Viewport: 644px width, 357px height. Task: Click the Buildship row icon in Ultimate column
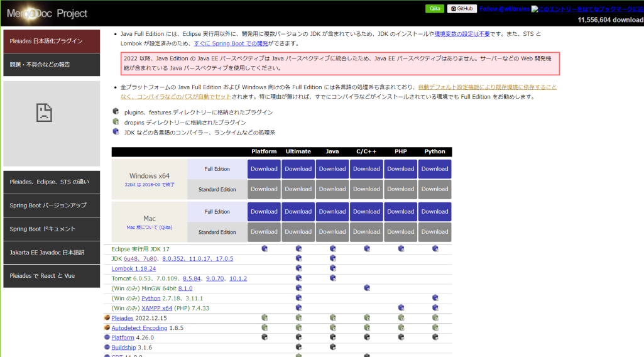[298, 347]
